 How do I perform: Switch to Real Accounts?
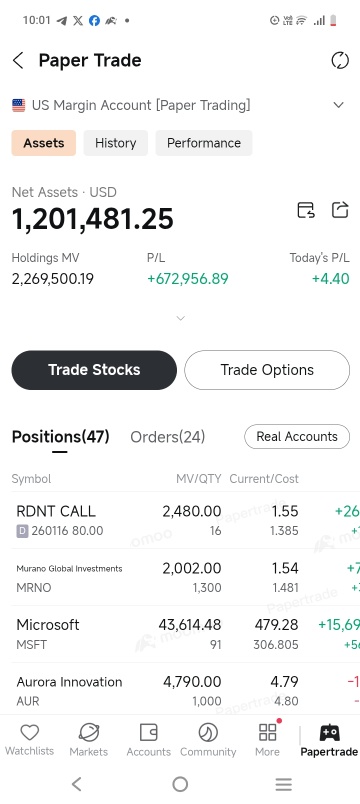pyautogui.click(x=297, y=436)
